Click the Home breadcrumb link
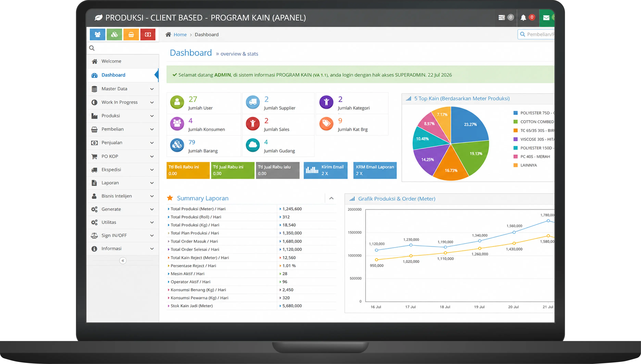Screen dimensions: 641x364 [x=180, y=35]
